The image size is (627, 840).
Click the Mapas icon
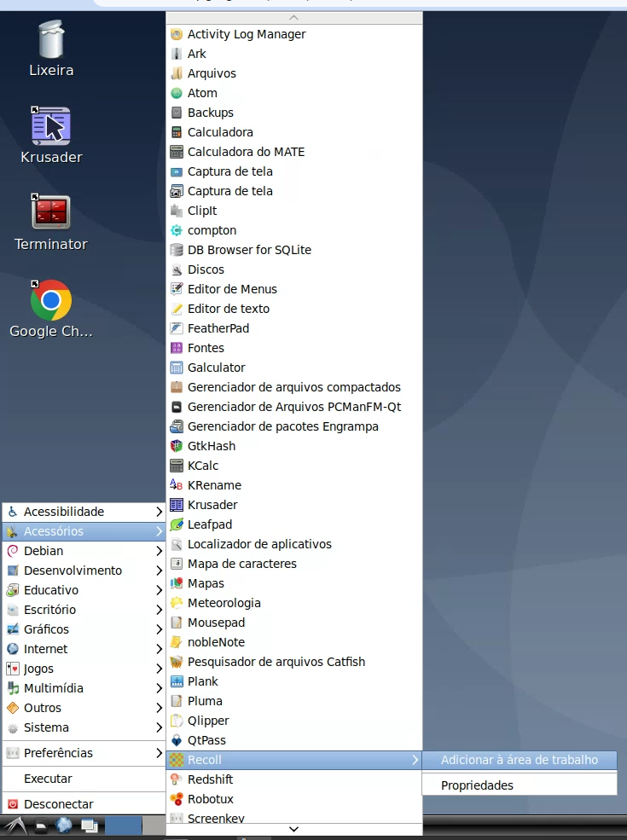[x=177, y=583]
